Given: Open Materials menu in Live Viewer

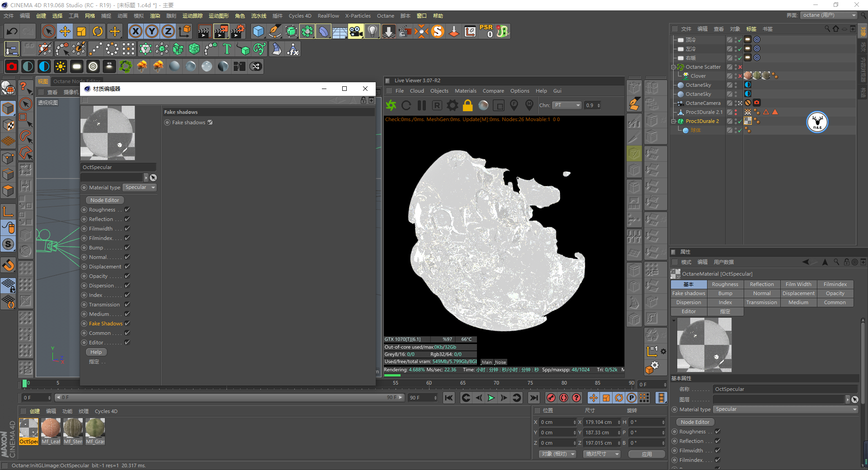Looking at the screenshot, I should click(466, 91).
